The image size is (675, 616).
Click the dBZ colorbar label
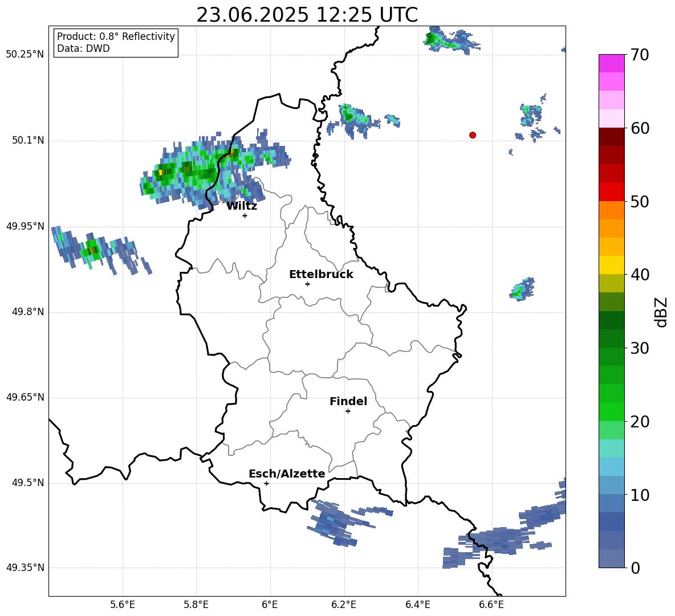(660, 312)
